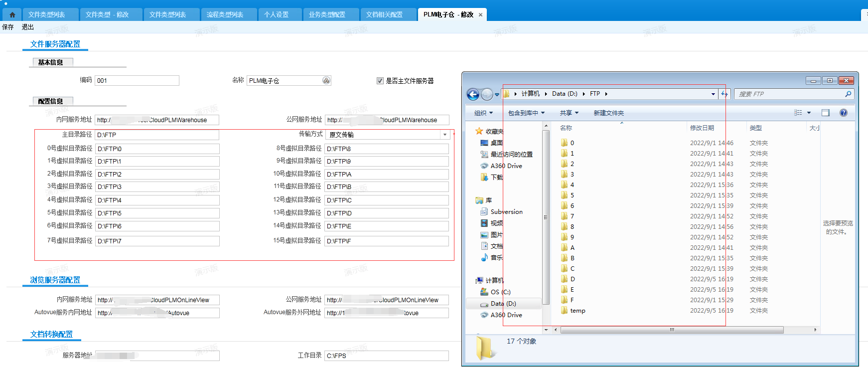Viewport: 868px width, 375px height.
Task: Click 退出 button
Action: click(28, 27)
